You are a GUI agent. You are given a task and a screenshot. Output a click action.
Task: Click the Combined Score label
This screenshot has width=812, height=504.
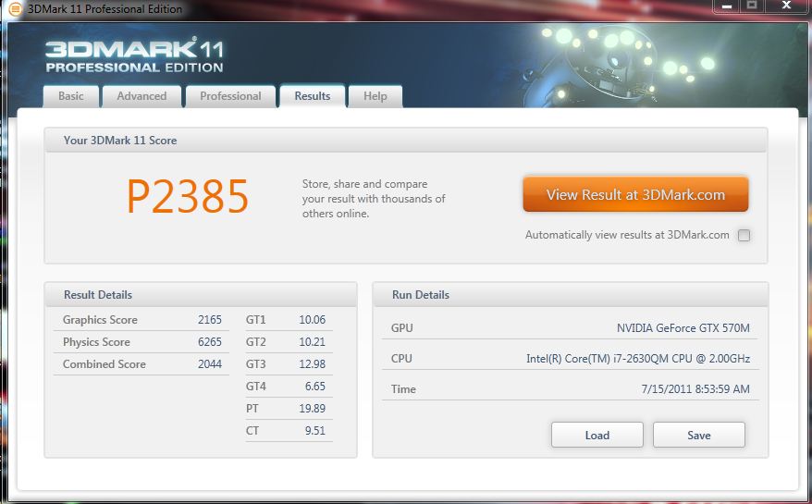point(105,364)
